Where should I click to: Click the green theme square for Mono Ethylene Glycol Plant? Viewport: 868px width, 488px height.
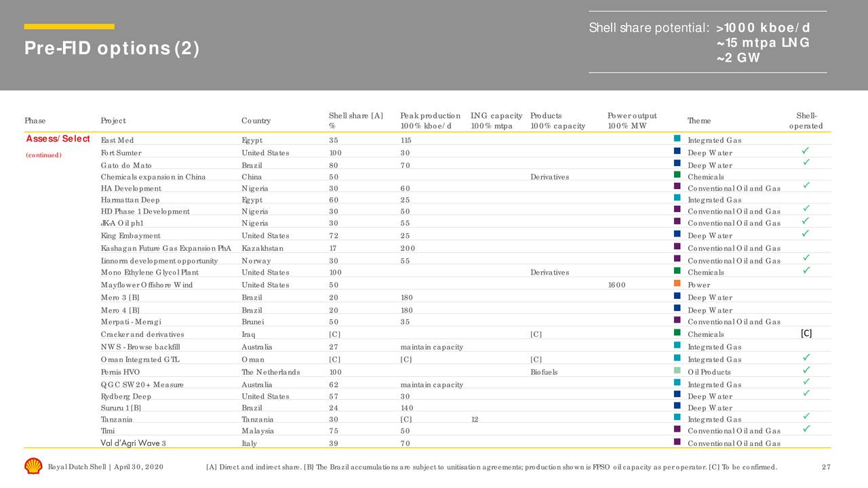[x=677, y=271]
